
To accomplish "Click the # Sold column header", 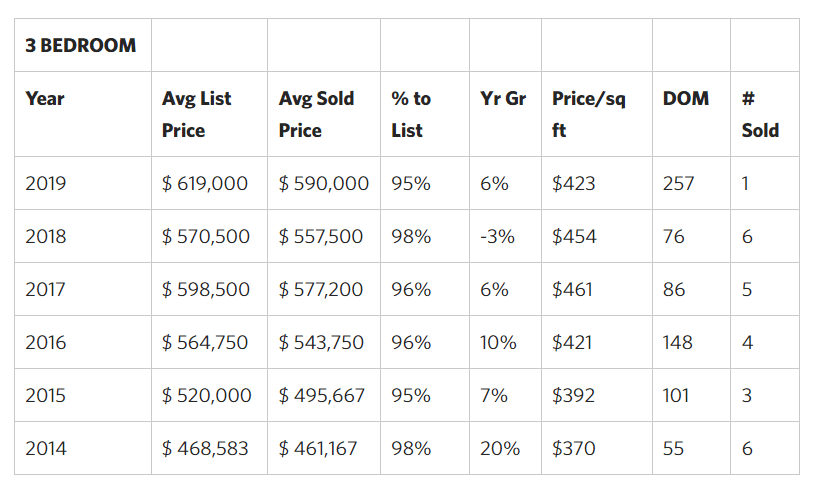I will (760, 114).
